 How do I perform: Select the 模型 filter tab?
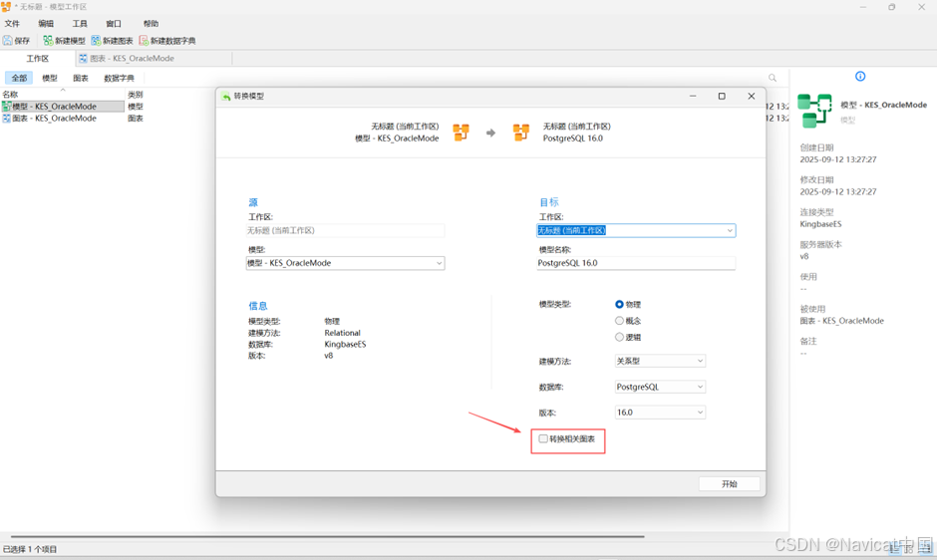pos(50,78)
